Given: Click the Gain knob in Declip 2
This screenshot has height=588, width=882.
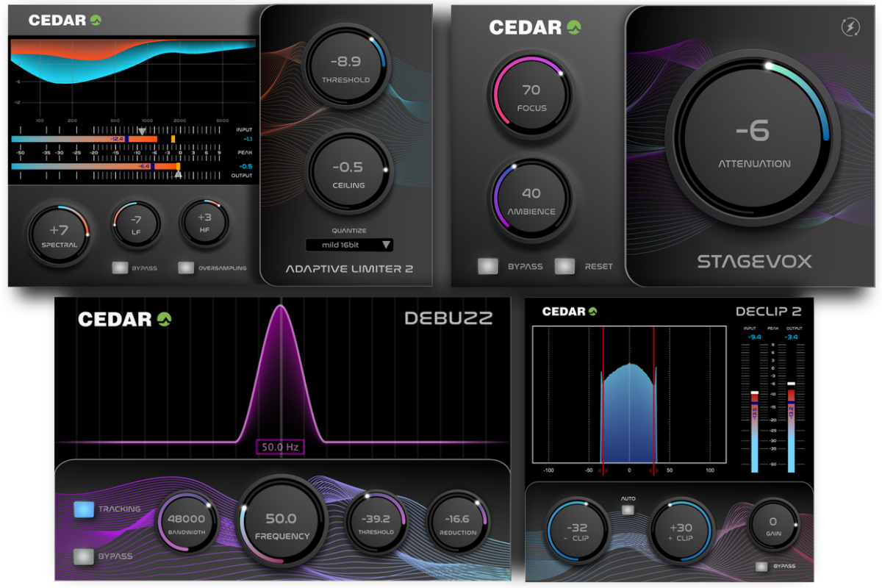Looking at the screenshot, I should pyautogui.click(x=773, y=526).
